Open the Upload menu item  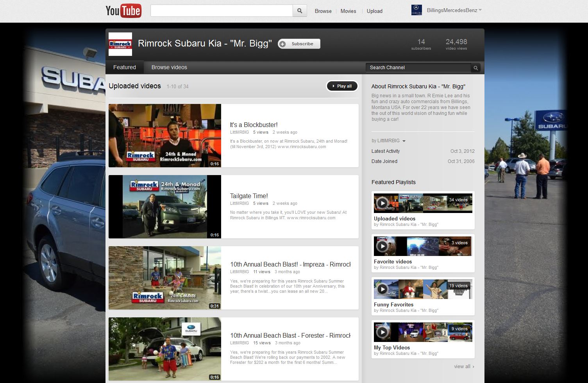click(x=374, y=11)
